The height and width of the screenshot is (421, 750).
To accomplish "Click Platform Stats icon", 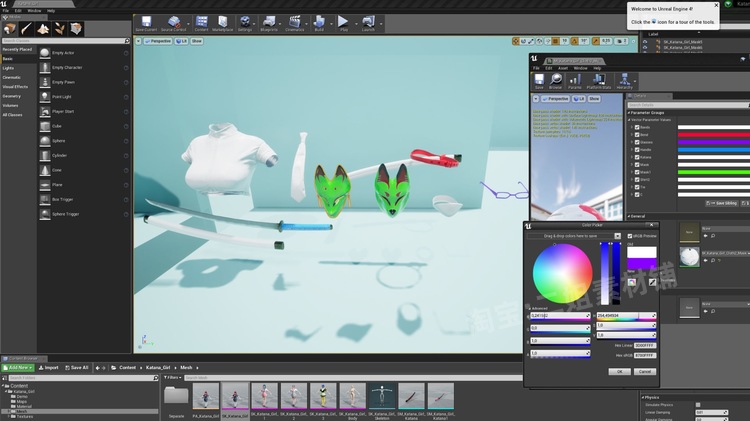I will pos(599,81).
